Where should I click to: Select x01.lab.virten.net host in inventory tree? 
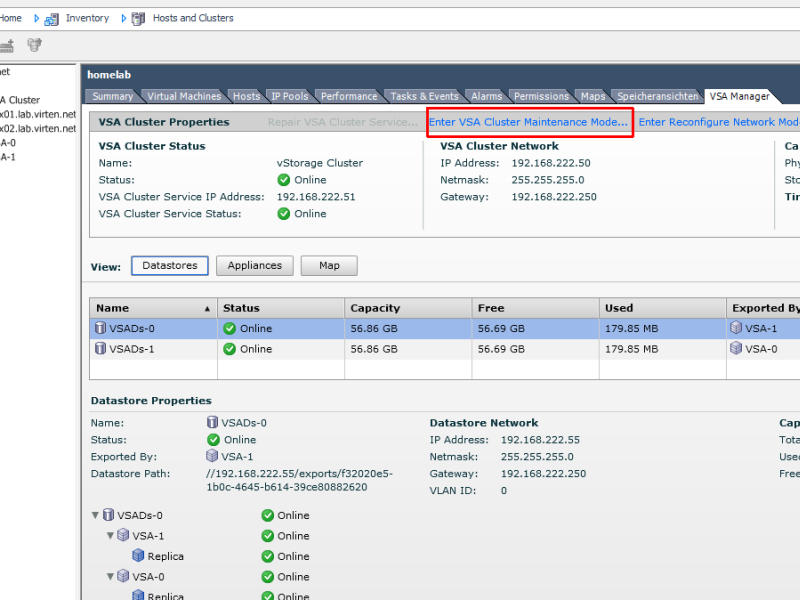38,114
